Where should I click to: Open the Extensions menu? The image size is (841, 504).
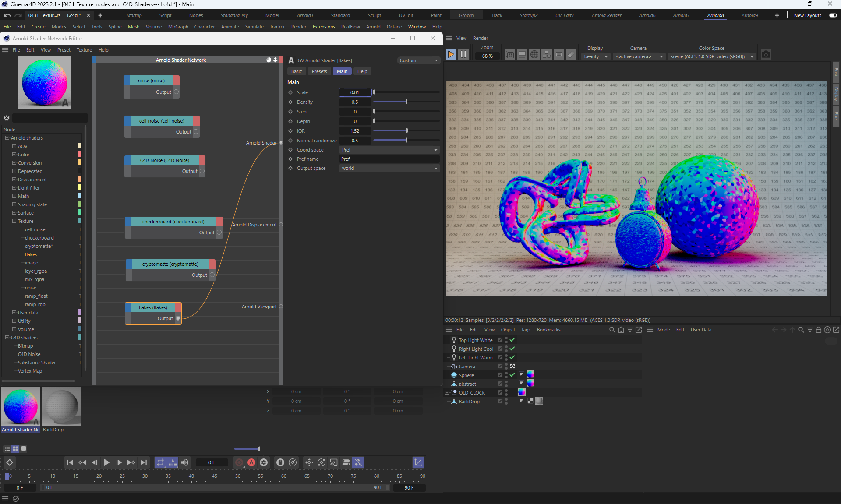(324, 27)
